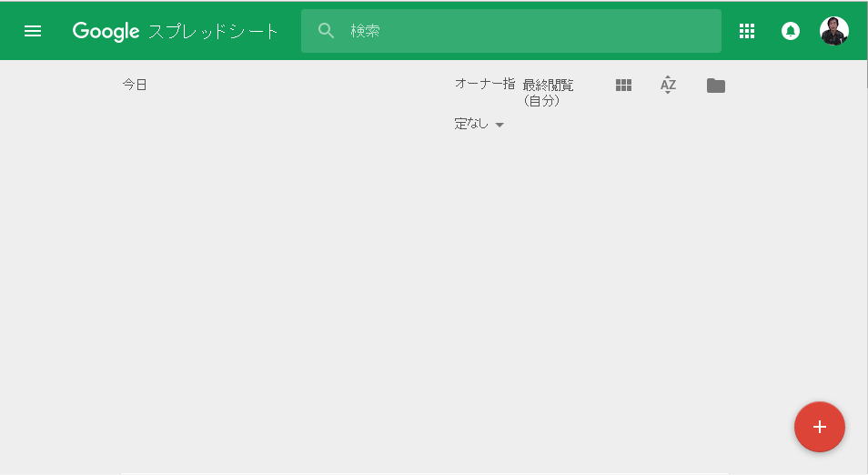Image resolution: width=868 pixels, height=475 pixels.
Task: Click the Google Sheets logo text
Action: (x=175, y=31)
